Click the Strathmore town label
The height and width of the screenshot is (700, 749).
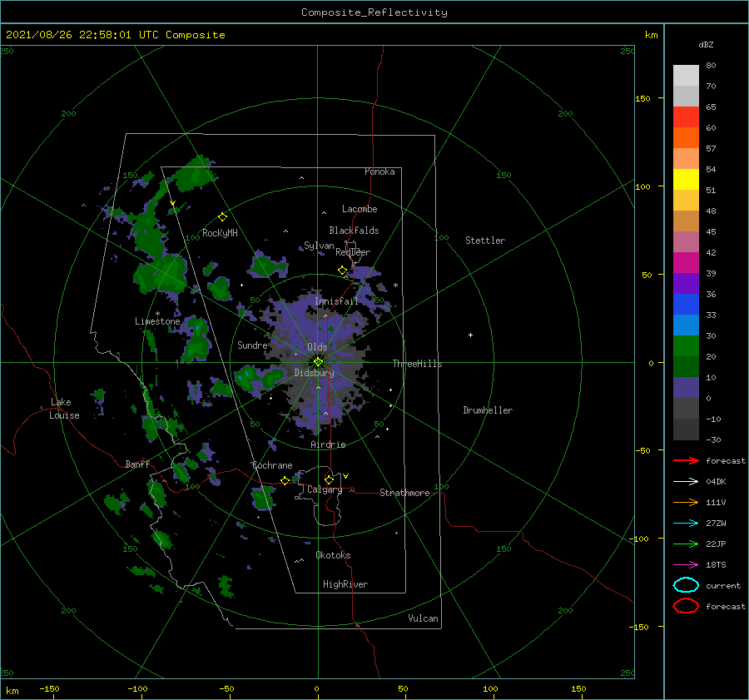click(x=404, y=493)
